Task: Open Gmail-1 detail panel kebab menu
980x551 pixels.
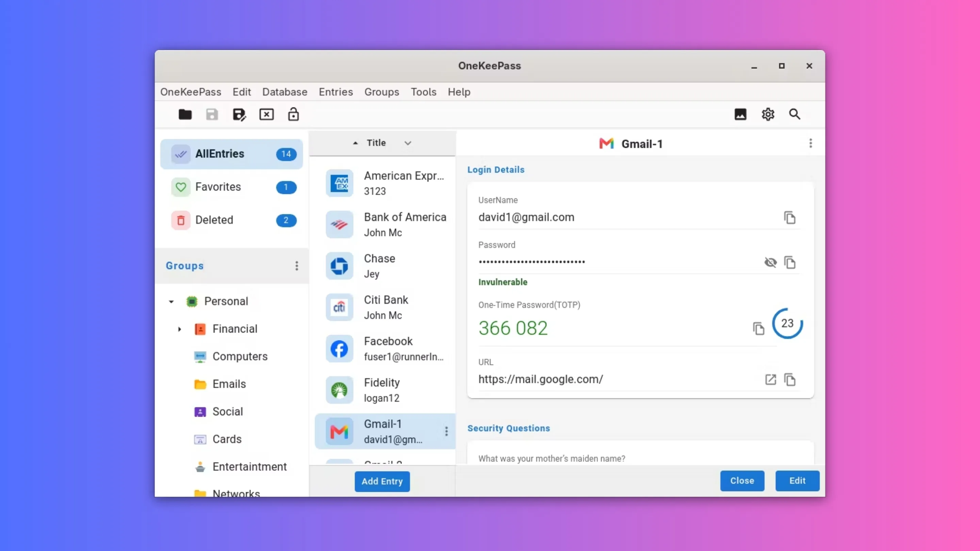Action: (x=811, y=143)
